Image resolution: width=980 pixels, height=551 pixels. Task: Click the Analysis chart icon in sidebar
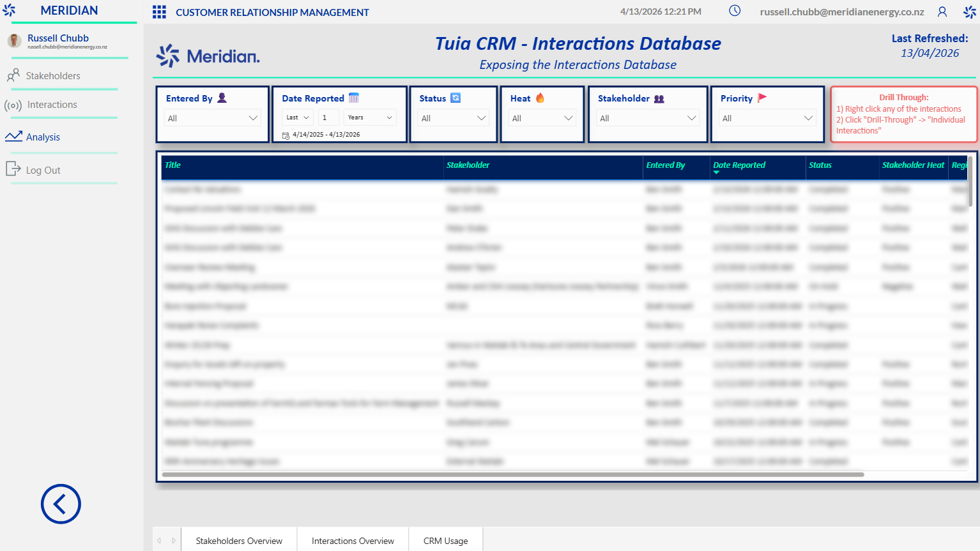[x=13, y=136]
